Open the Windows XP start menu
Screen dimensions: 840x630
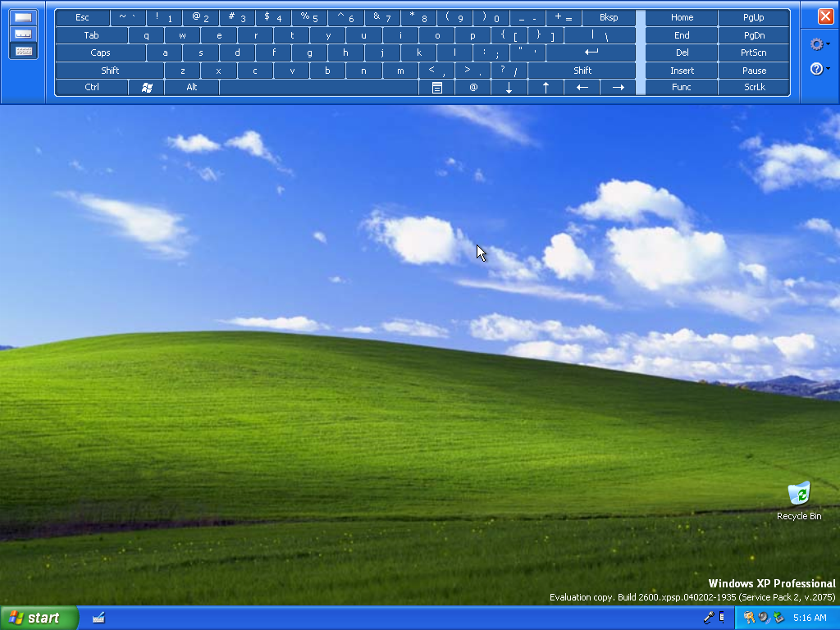click(39, 618)
